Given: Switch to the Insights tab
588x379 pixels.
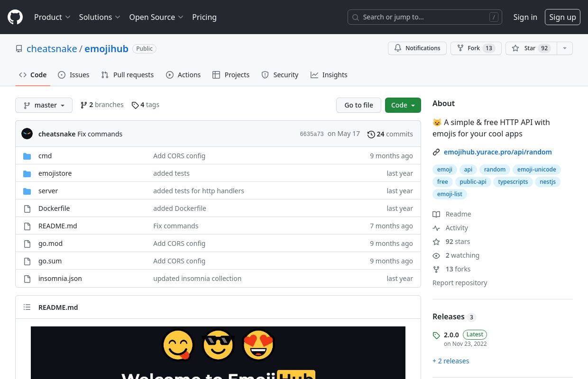Looking at the screenshot, I should [x=329, y=75].
